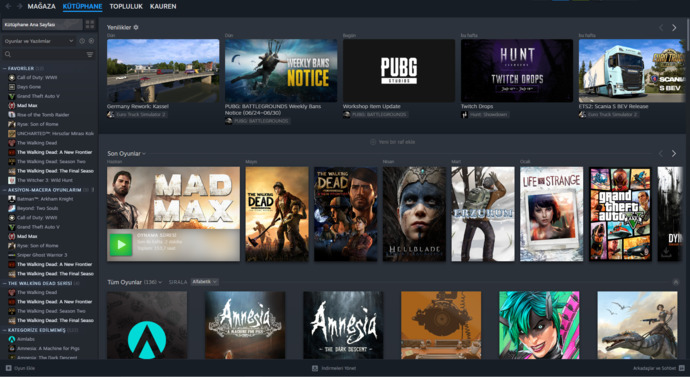This screenshot has height=377, width=690.
Task: Click the magnifier search icon in sidebar
Action: point(8,55)
